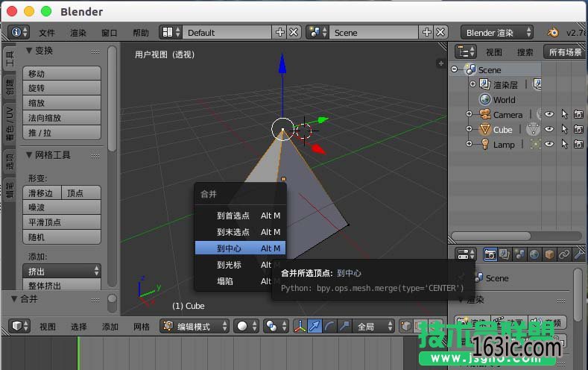The image size is (588, 370).
Task: Open Render properties tab
Action: tap(490, 255)
